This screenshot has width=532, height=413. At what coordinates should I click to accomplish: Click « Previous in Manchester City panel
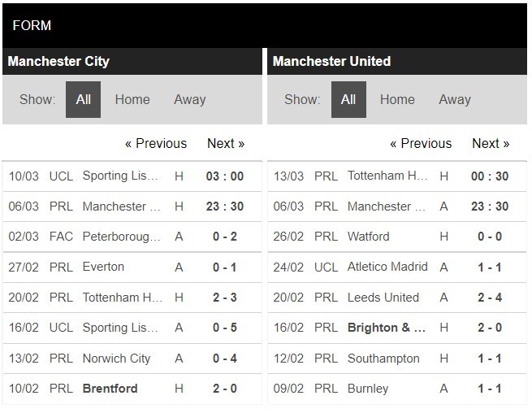click(x=156, y=143)
